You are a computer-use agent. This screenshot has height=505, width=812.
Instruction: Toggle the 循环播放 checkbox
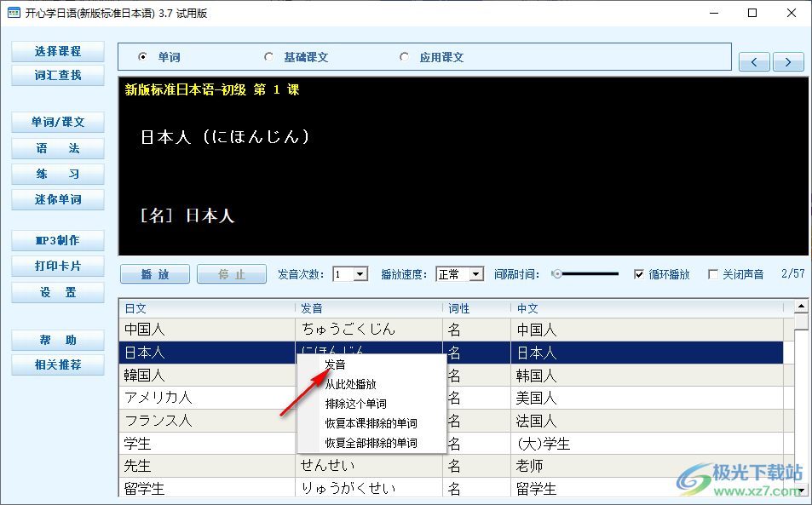tap(639, 274)
